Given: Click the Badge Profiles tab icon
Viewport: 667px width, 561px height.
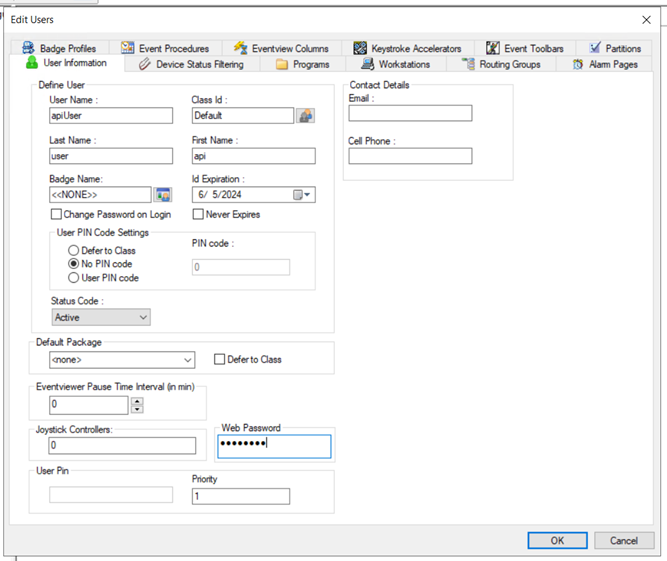Looking at the screenshot, I should click(29, 48).
